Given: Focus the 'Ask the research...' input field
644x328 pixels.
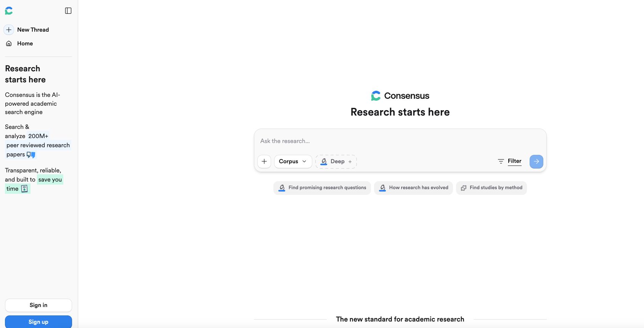Looking at the screenshot, I should [x=400, y=141].
